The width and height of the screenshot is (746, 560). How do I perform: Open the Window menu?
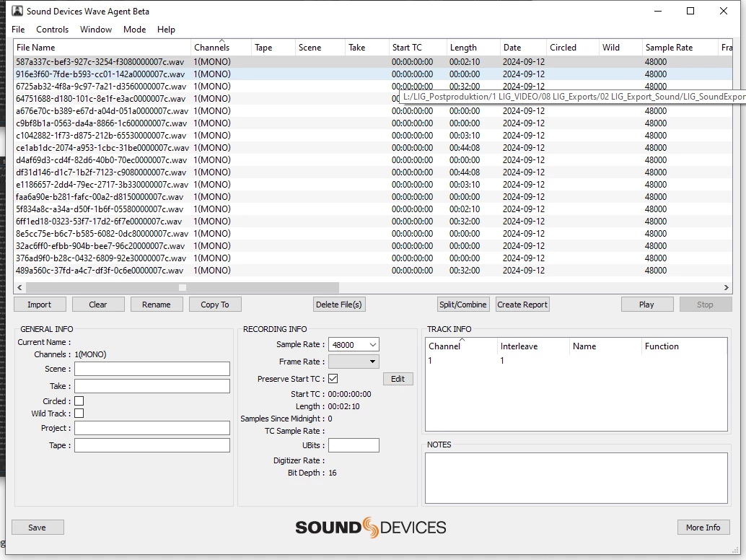click(96, 30)
